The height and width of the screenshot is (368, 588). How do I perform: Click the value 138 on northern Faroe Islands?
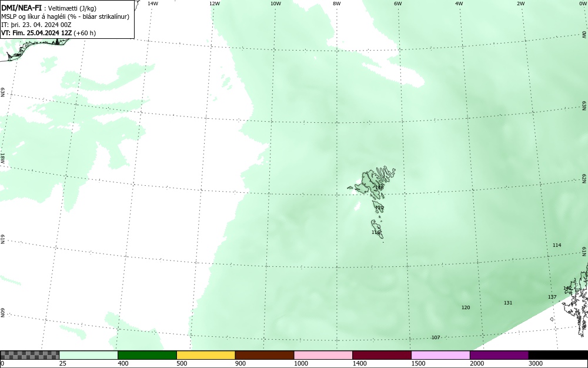(379, 188)
